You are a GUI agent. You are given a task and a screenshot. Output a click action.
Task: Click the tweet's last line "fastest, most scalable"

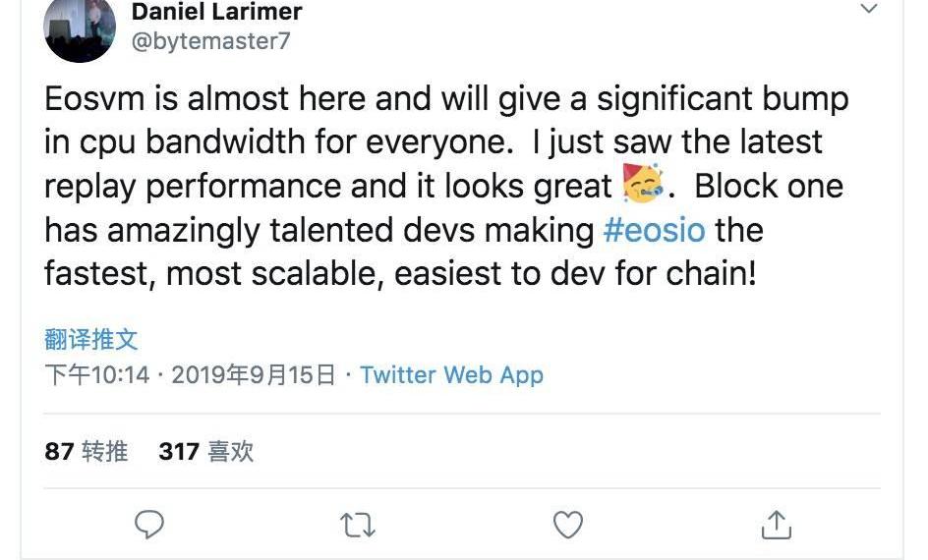400,271
